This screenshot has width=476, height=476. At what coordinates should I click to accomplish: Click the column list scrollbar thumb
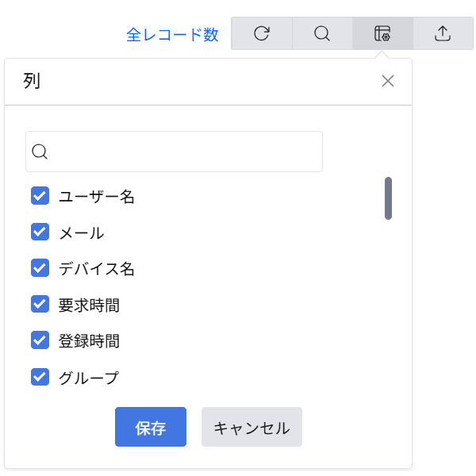coord(388,198)
